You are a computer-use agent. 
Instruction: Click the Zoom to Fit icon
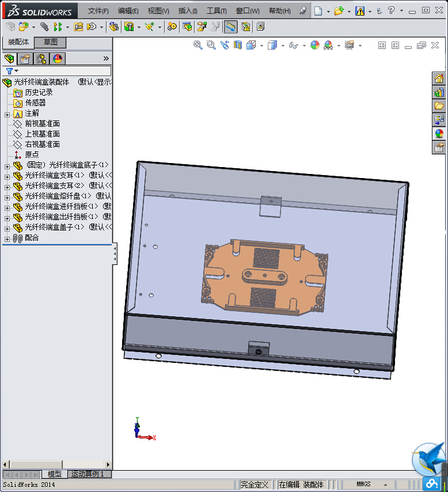click(198, 45)
